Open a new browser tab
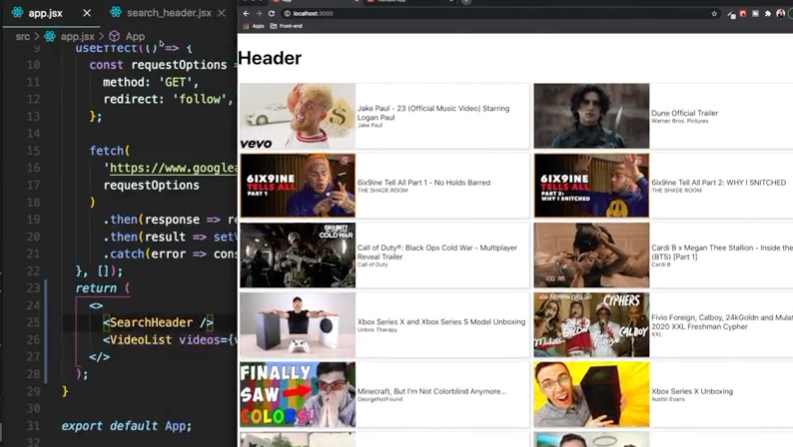The height and width of the screenshot is (447, 793). pos(466,2)
